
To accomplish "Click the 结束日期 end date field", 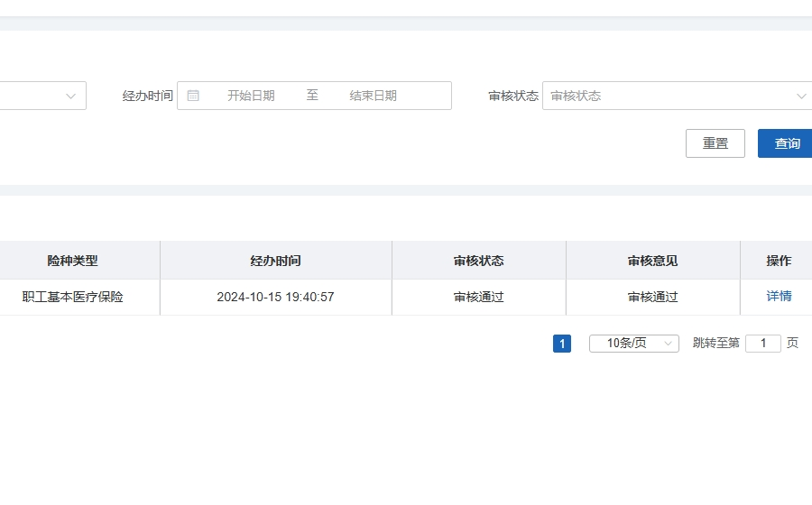I will tap(374, 96).
